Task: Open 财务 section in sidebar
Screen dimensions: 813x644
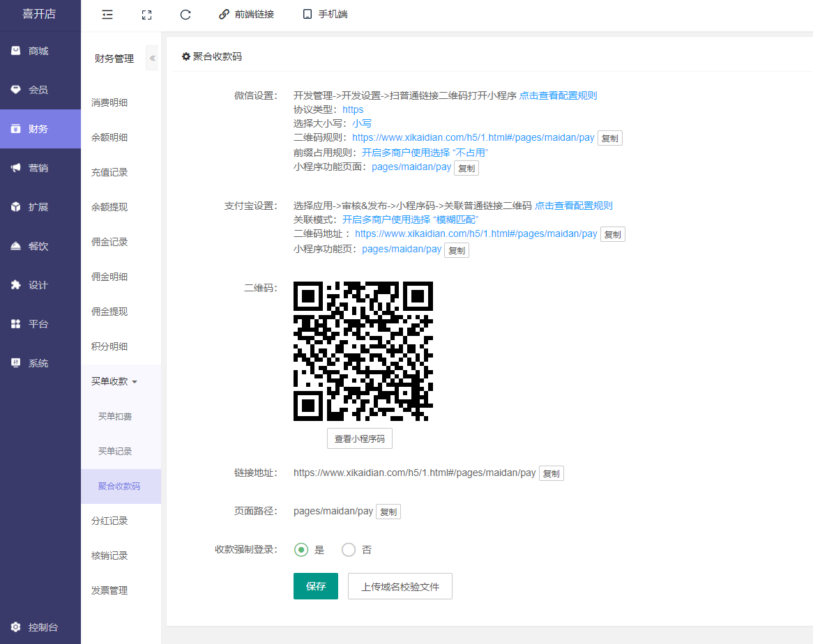Action: [40, 128]
